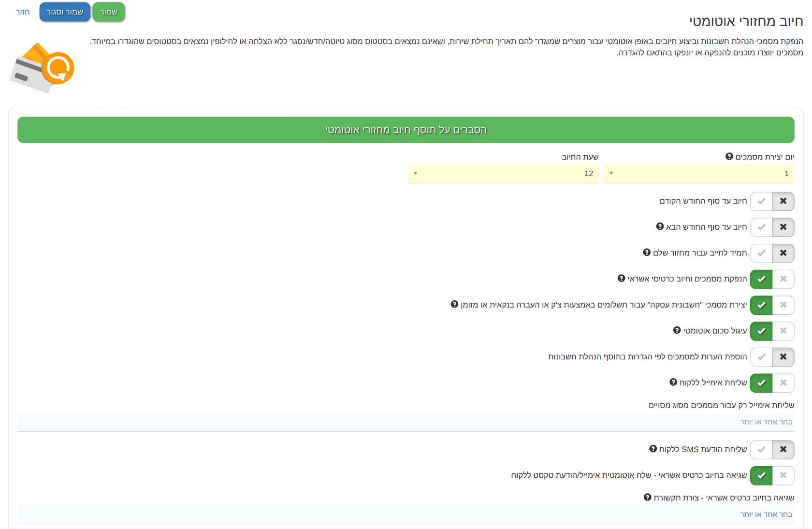This screenshot has height=529, width=812.
Task: Open the שעת החיוב dropdown showing 12
Action: [504, 174]
